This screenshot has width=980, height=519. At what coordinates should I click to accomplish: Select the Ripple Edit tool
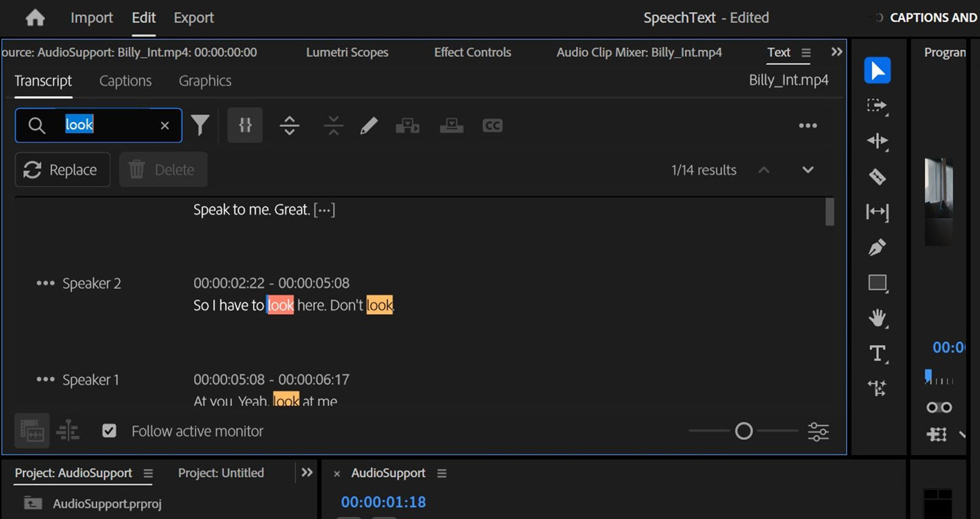point(877,142)
